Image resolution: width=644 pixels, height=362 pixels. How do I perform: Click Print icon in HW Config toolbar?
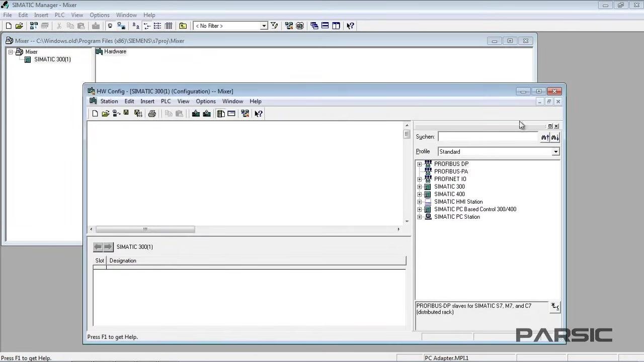click(x=152, y=114)
